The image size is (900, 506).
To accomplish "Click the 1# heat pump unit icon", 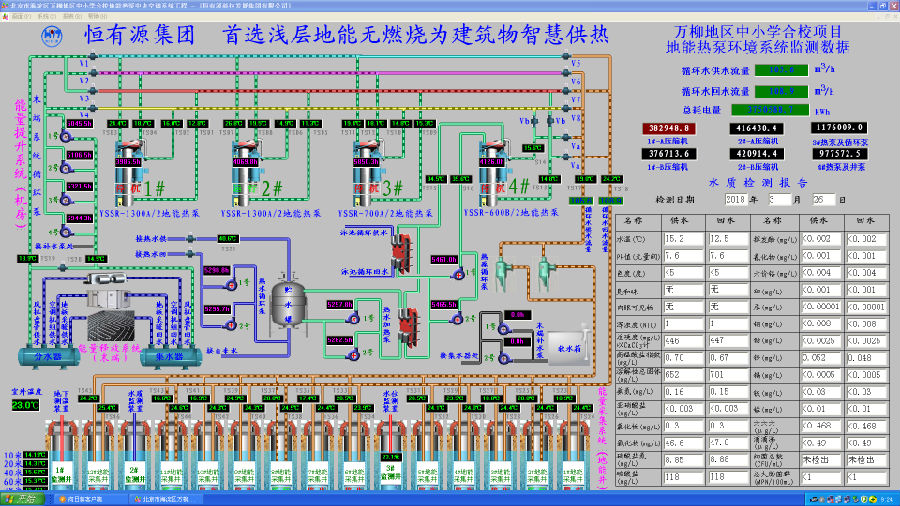I will coord(128,168).
